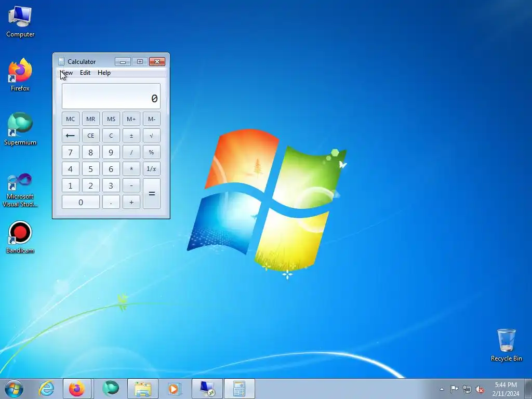Click the backspace arrow button
Image resolution: width=532 pixels, height=399 pixels.
coord(71,136)
